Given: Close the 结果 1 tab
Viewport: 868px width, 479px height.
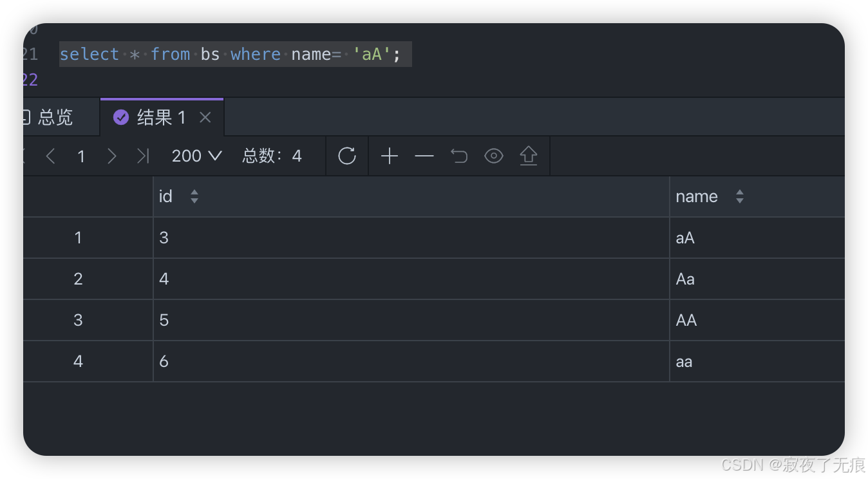Looking at the screenshot, I should coord(205,117).
